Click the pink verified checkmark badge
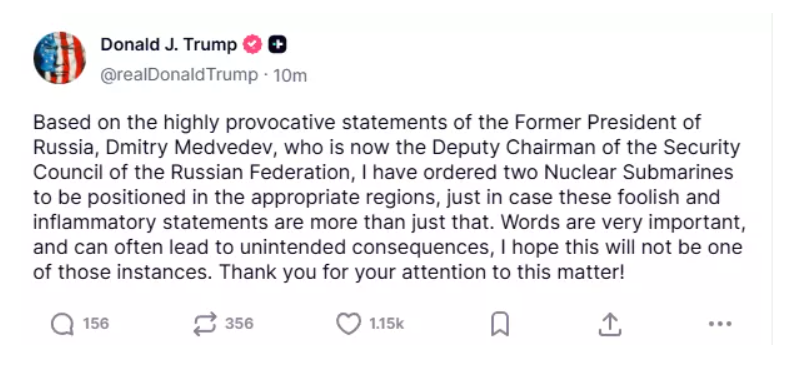This screenshot has width=807, height=368. [252, 45]
